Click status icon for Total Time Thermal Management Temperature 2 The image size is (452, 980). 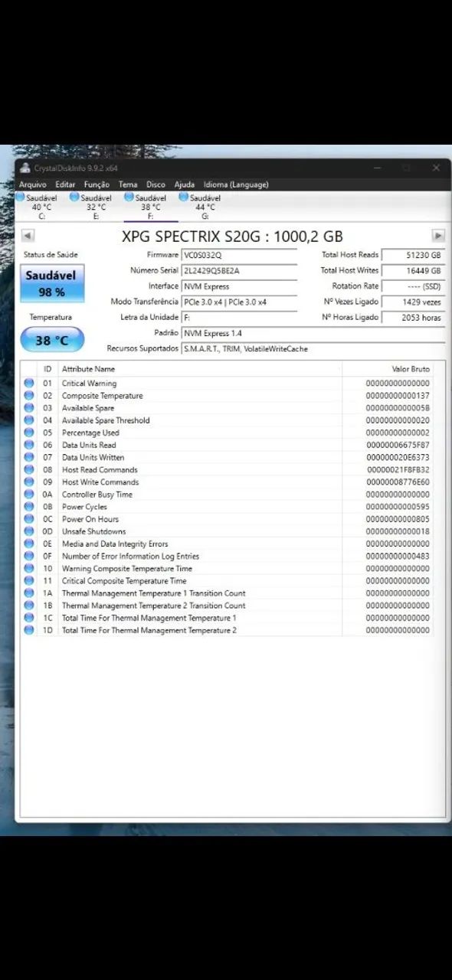click(x=29, y=629)
